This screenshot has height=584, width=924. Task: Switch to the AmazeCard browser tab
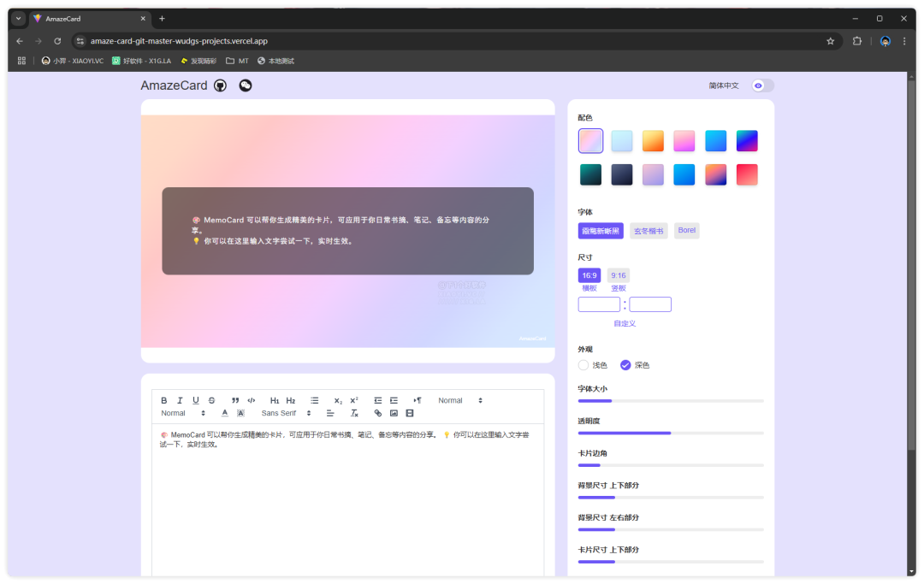[x=90, y=19]
